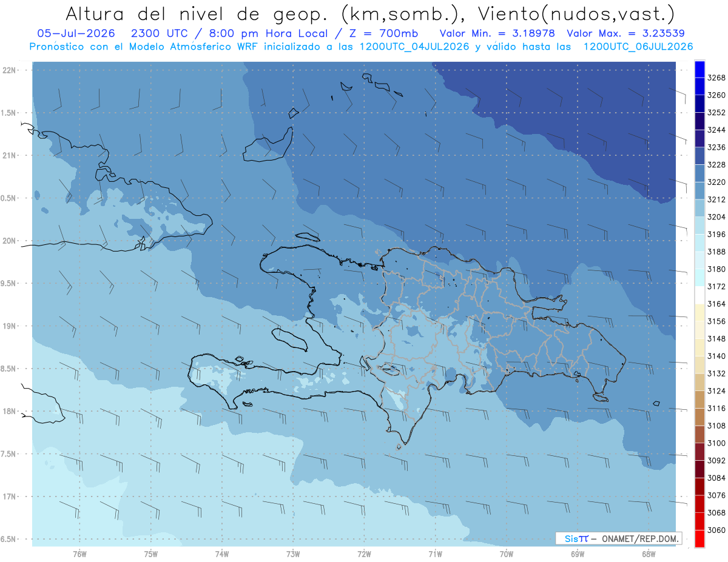
Task: Click the colorbar label '3268'
Action: (716, 78)
